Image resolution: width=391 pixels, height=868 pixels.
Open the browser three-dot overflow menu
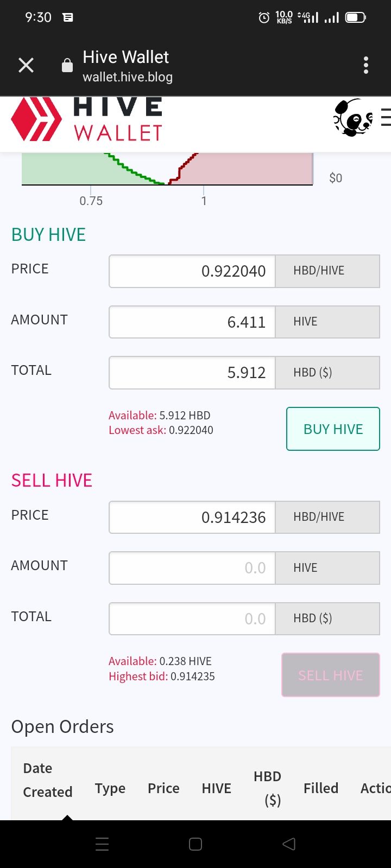366,65
